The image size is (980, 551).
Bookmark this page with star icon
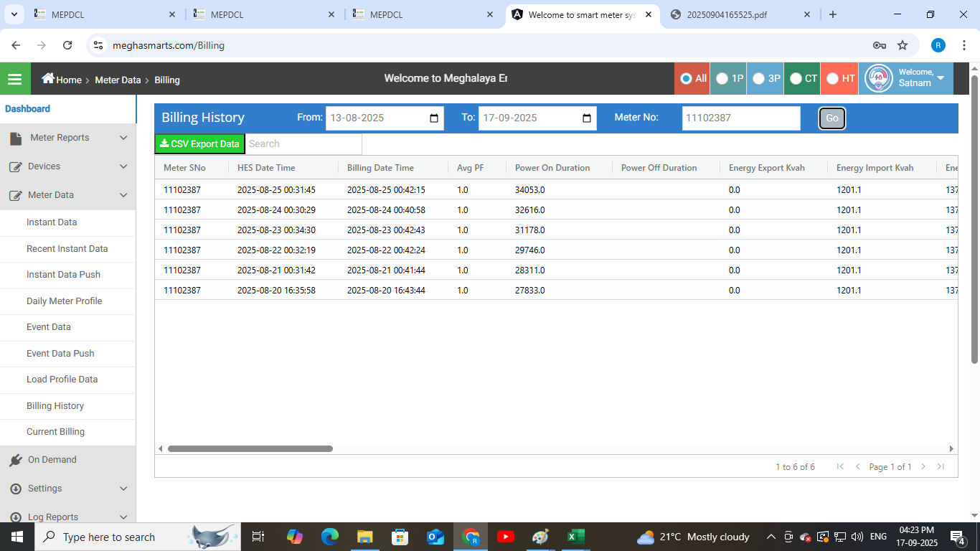click(903, 45)
